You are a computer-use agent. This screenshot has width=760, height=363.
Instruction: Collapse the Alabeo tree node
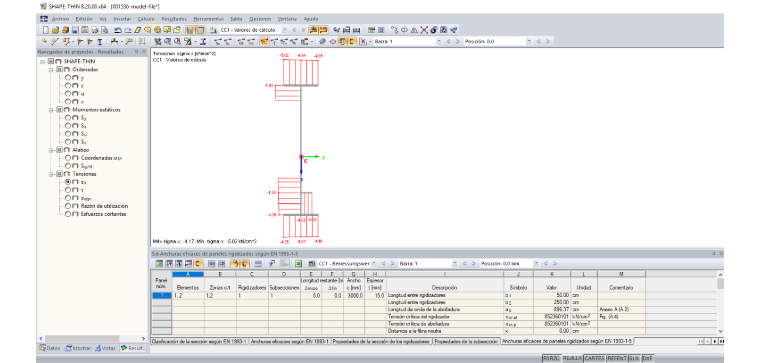pyautogui.click(x=51, y=150)
